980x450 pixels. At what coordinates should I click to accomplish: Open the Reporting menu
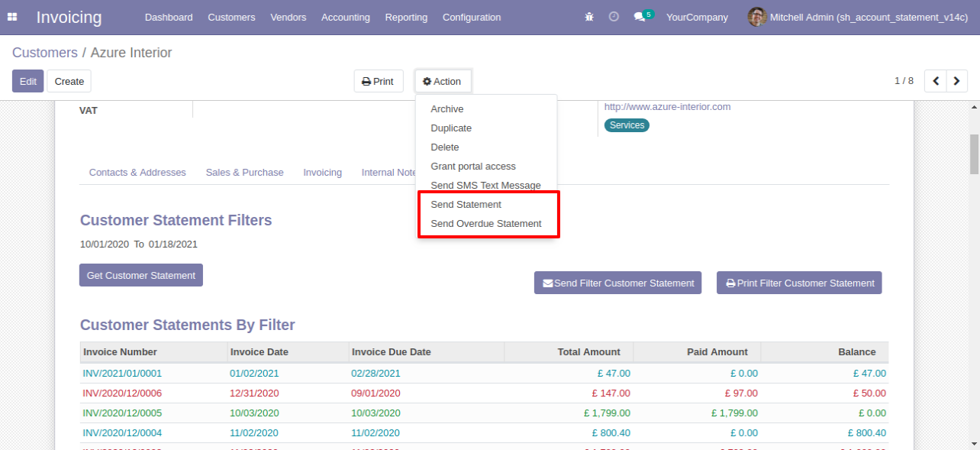point(406,17)
